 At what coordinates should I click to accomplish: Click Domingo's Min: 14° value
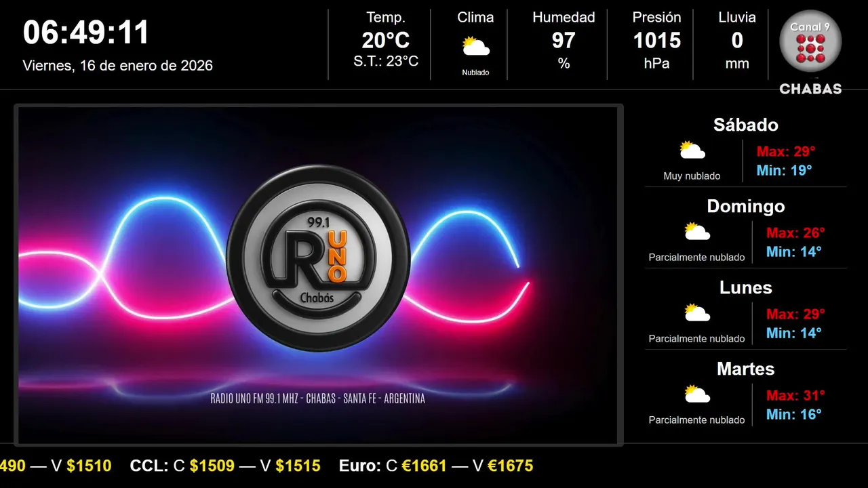793,251
